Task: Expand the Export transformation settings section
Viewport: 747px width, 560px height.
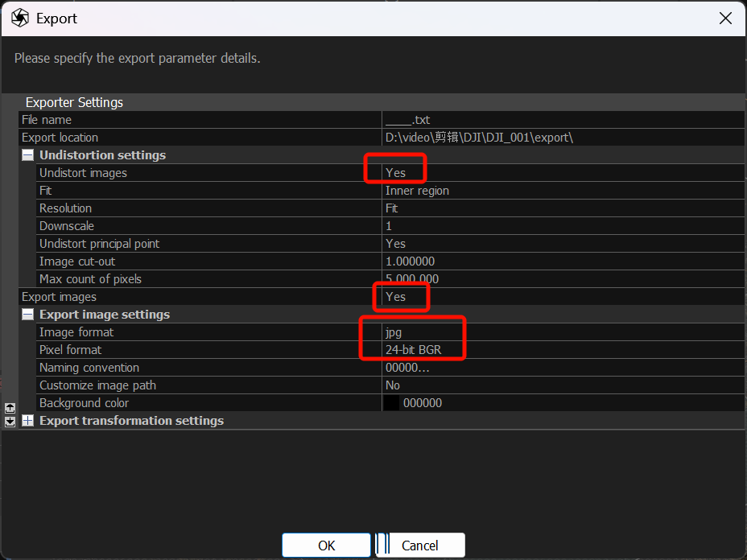Action: tap(28, 421)
